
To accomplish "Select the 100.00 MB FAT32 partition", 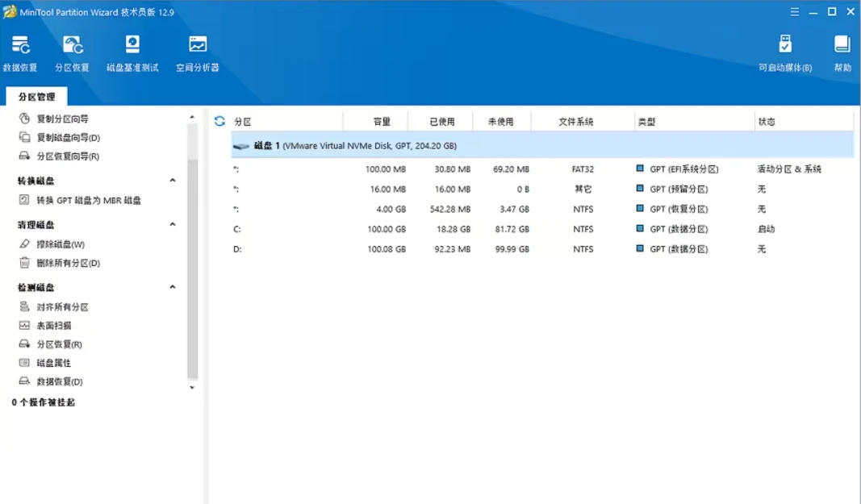I will click(x=542, y=169).
